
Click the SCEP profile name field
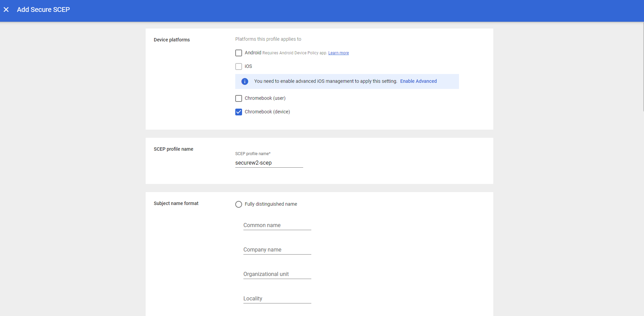269,163
